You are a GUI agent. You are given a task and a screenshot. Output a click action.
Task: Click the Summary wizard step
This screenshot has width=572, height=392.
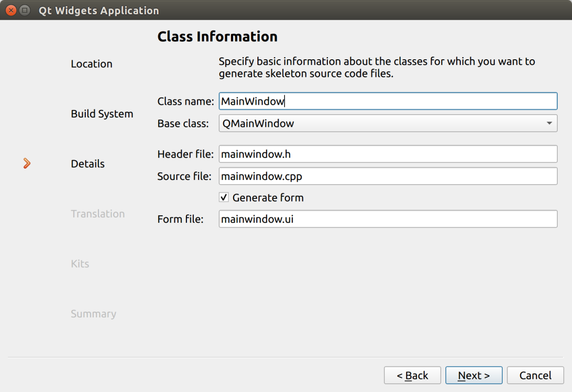pos(94,314)
